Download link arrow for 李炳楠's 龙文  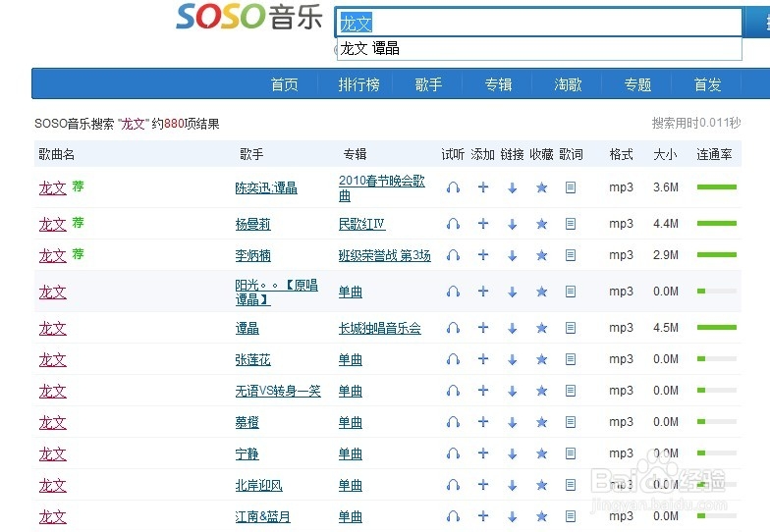(x=513, y=255)
